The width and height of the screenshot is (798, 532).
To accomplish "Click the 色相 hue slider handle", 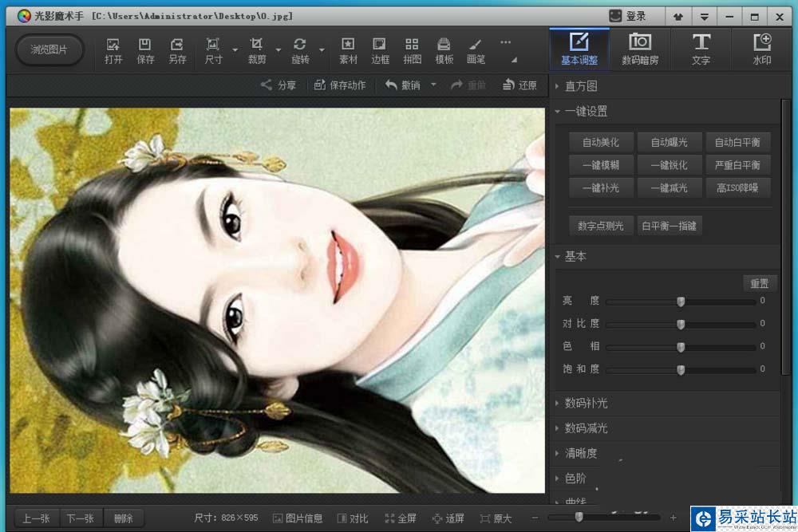I will tap(681, 347).
